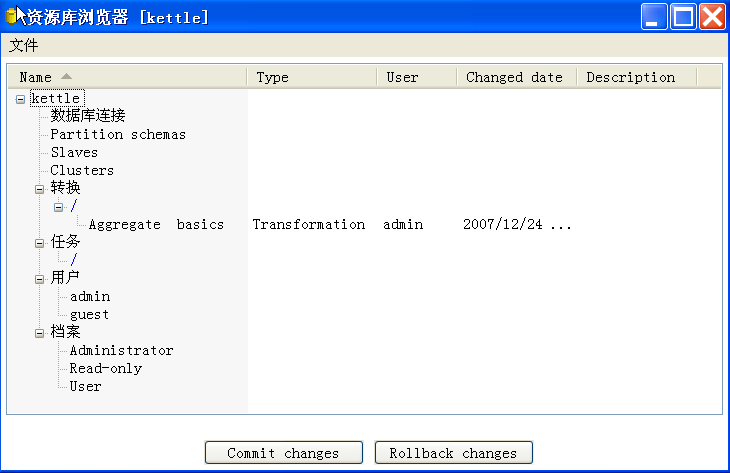Collapse the 用户 tree node
The height and width of the screenshot is (473, 730).
pos(40,278)
